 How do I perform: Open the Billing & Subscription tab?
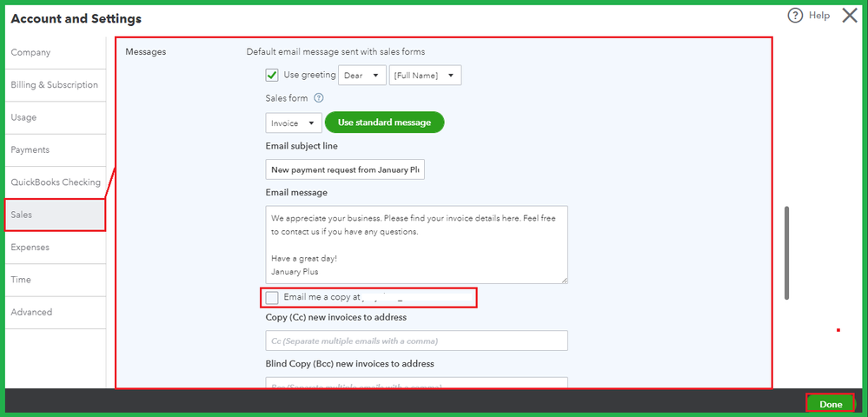pyautogui.click(x=56, y=85)
